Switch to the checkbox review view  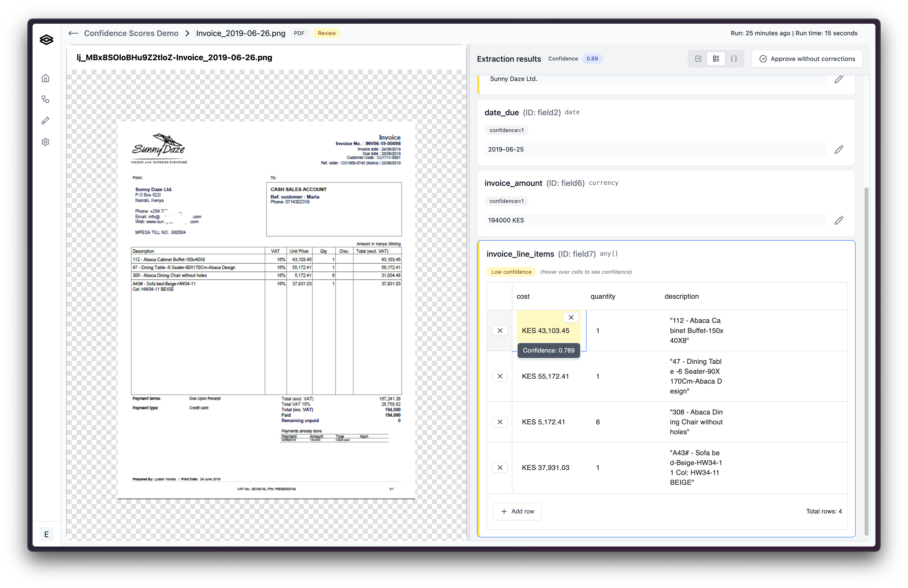click(x=698, y=59)
